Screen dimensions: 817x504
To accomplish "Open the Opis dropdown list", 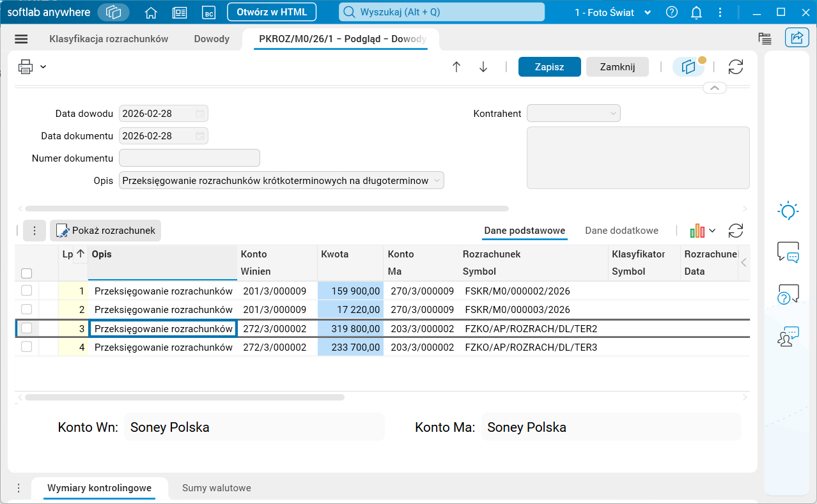I will click(437, 181).
